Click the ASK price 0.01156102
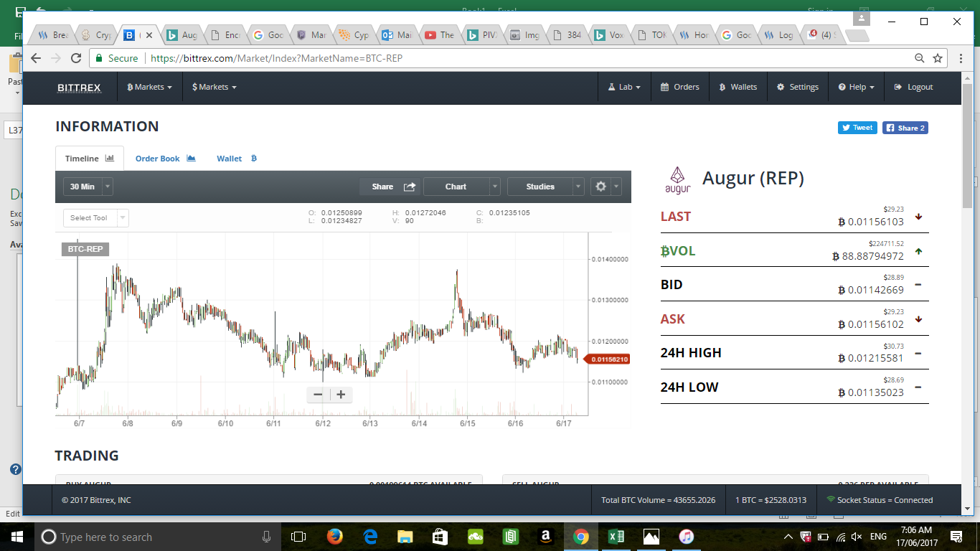The width and height of the screenshot is (980, 551). [x=871, y=324]
